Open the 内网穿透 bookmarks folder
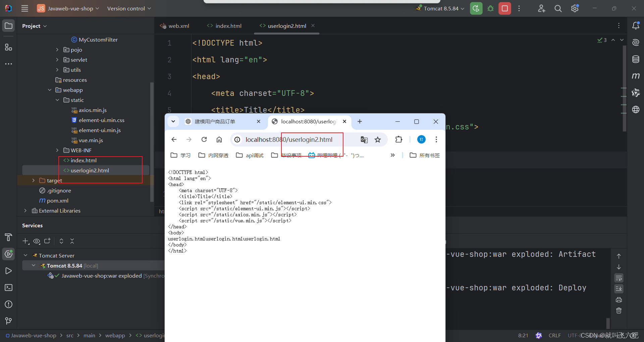Viewport: 644px width, 342px height. 214,155
